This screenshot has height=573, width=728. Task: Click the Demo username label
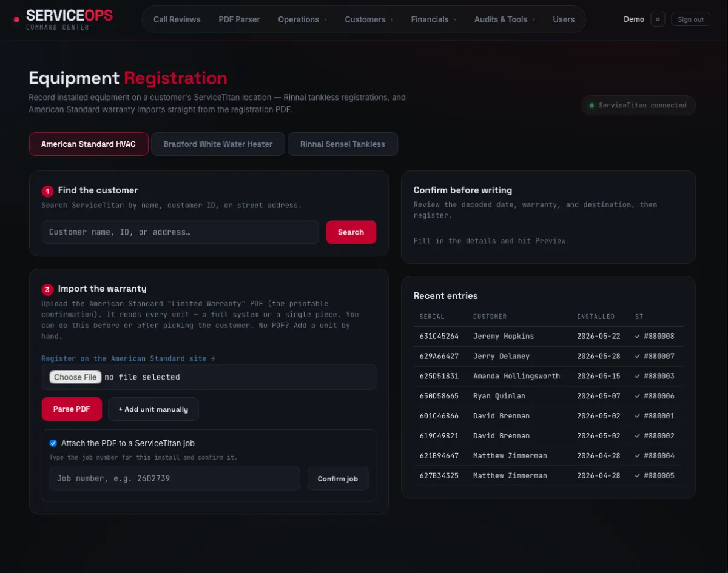pyautogui.click(x=634, y=19)
